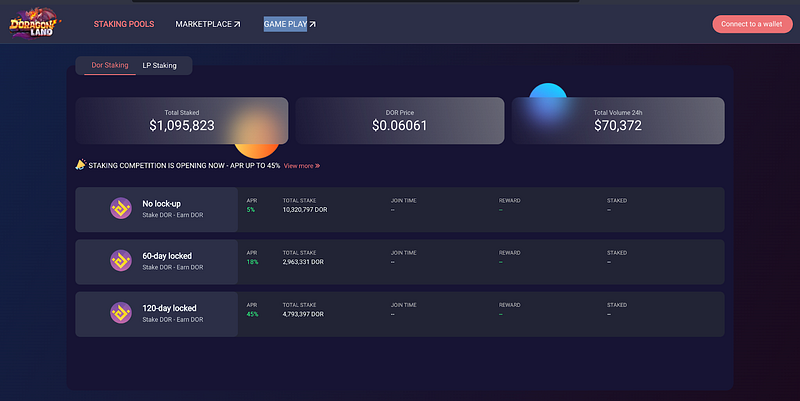Click the DOR token icon for No lock-up
The height and width of the screenshot is (401, 800).
point(121,208)
